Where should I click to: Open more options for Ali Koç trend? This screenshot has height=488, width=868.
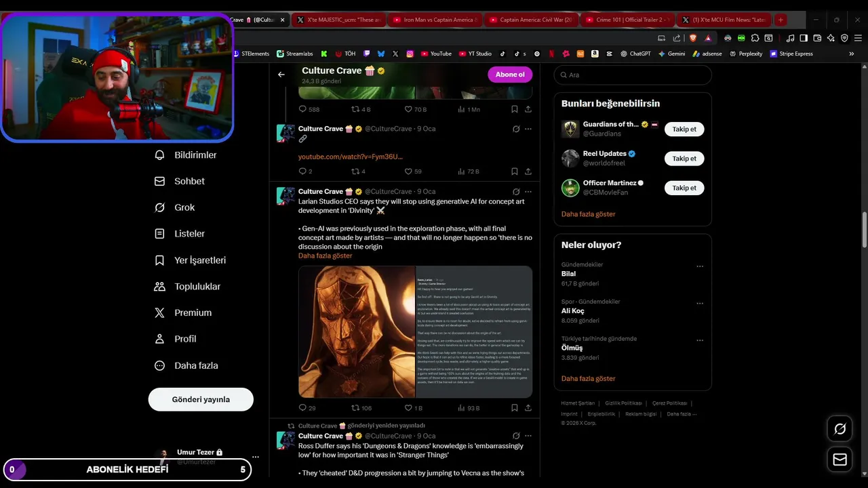coord(700,304)
